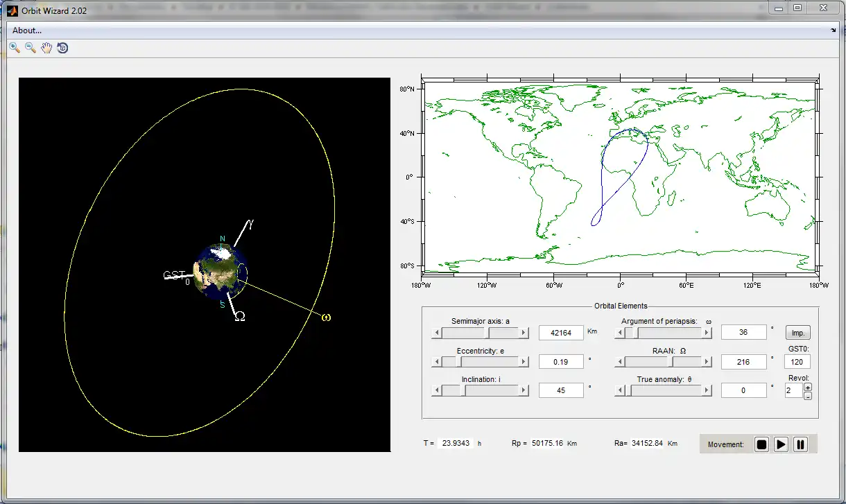Image resolution: width=846 pixels, height=504 pixels.
Task: Click right arrow of Semimajor axis slider
Action: (x=524, y=333)
